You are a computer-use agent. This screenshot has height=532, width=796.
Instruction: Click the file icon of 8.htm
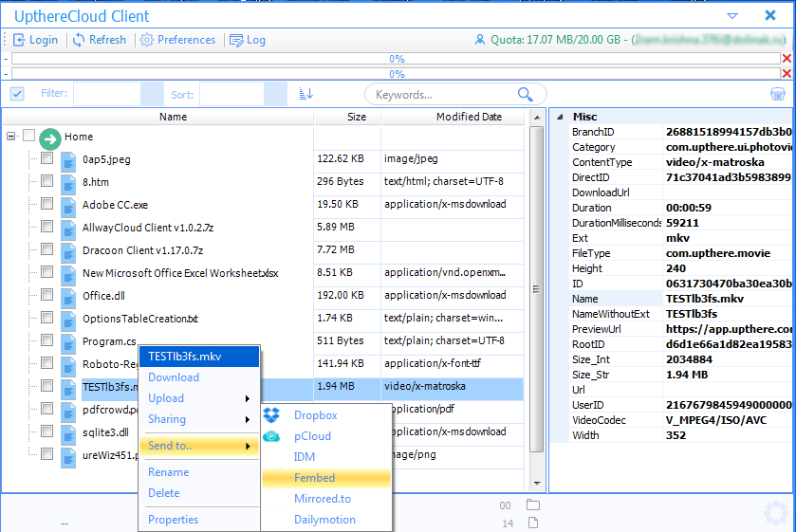[x=68, y=184]
